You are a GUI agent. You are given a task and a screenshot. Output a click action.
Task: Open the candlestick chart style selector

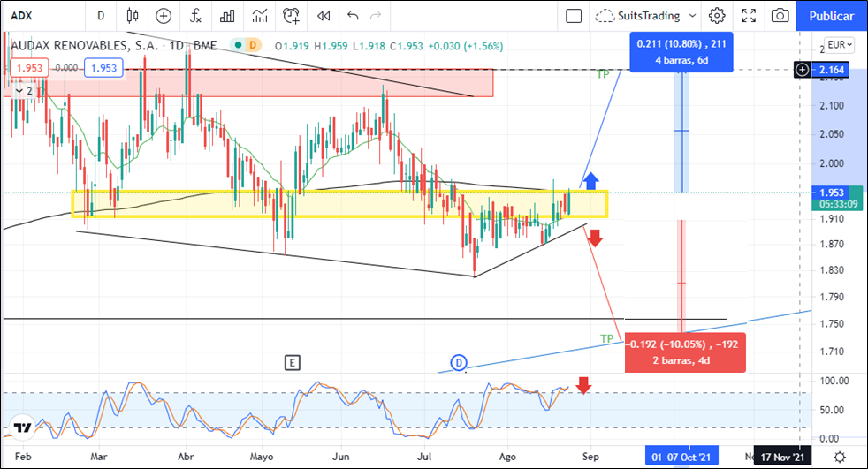(x=133, y=16)
